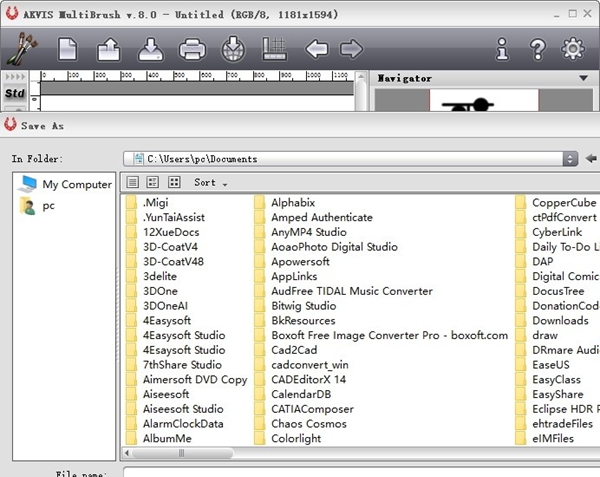Select the Colorlight folder
600x477 pixels.
pos(288,438)
